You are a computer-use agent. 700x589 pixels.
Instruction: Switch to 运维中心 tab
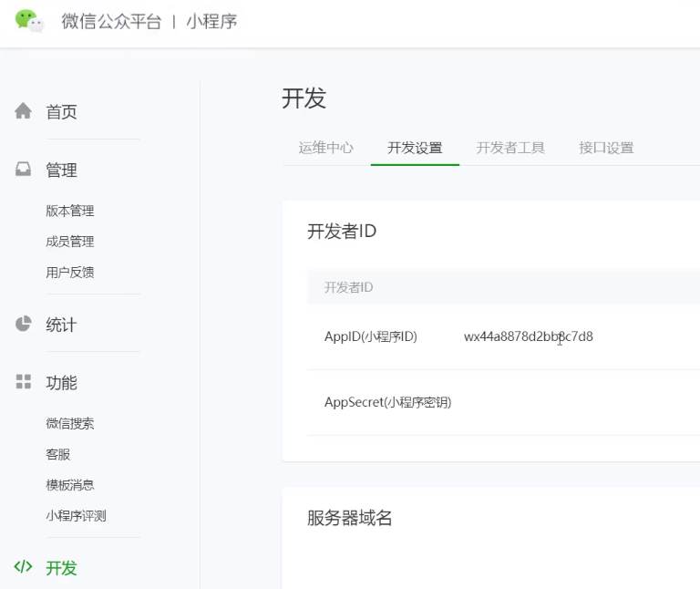pyautogui.click(x=326, y=148)
